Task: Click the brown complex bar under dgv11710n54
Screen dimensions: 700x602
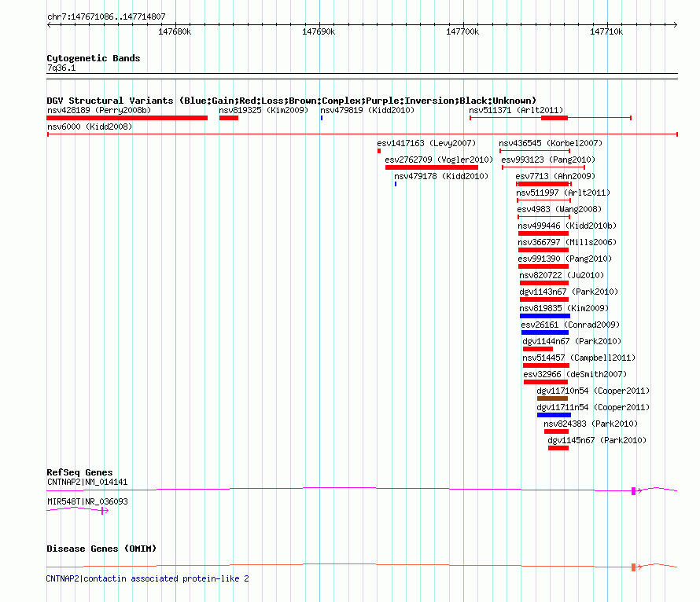Action: 552,398
